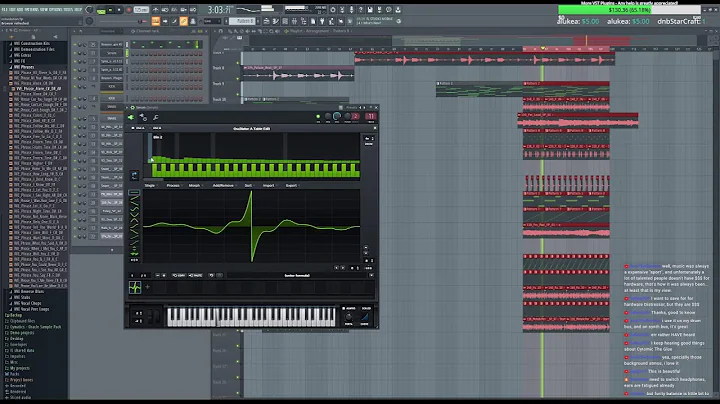The image size is (720, 404).
Task: Click the microphone icon in top toolbar
Action: coord(351,10)
